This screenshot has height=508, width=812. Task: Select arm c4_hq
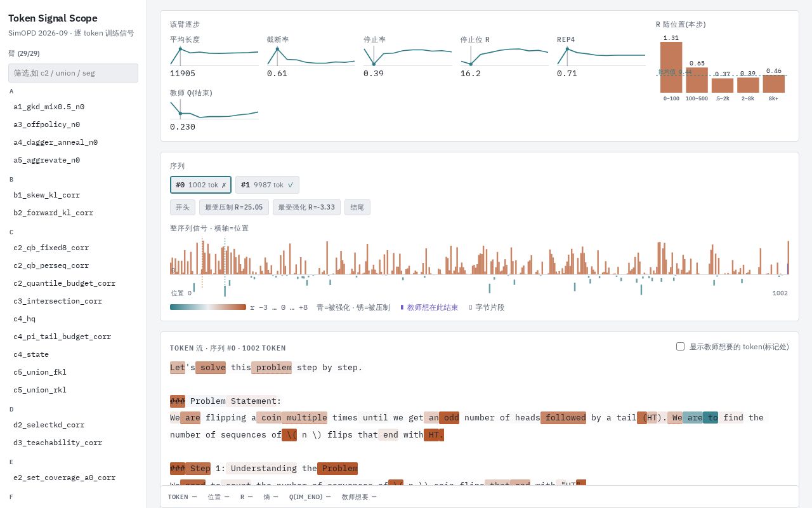pyautogui.click(x=73, y=319)
